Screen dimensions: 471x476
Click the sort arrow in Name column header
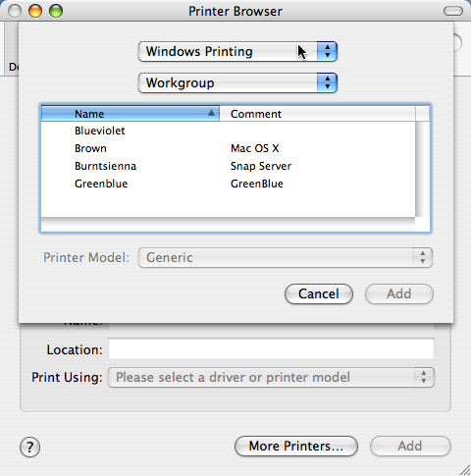coord(211,113)
